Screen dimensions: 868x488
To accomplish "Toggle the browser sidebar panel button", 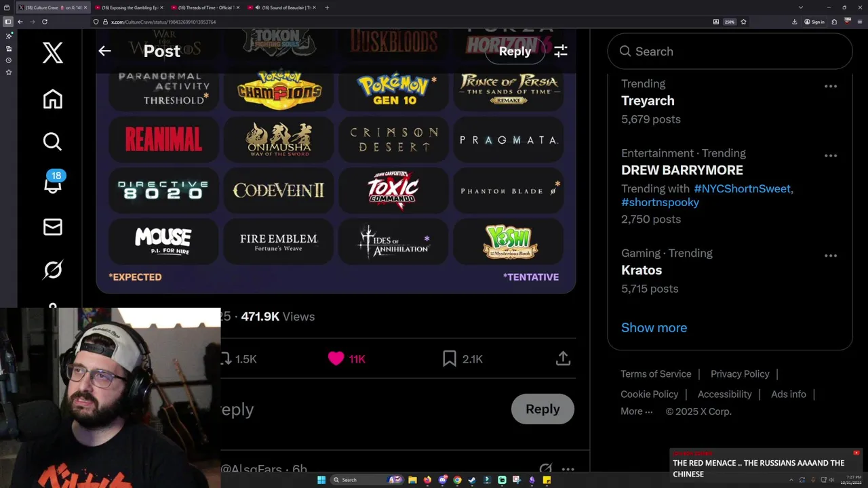I will (8, 22).
